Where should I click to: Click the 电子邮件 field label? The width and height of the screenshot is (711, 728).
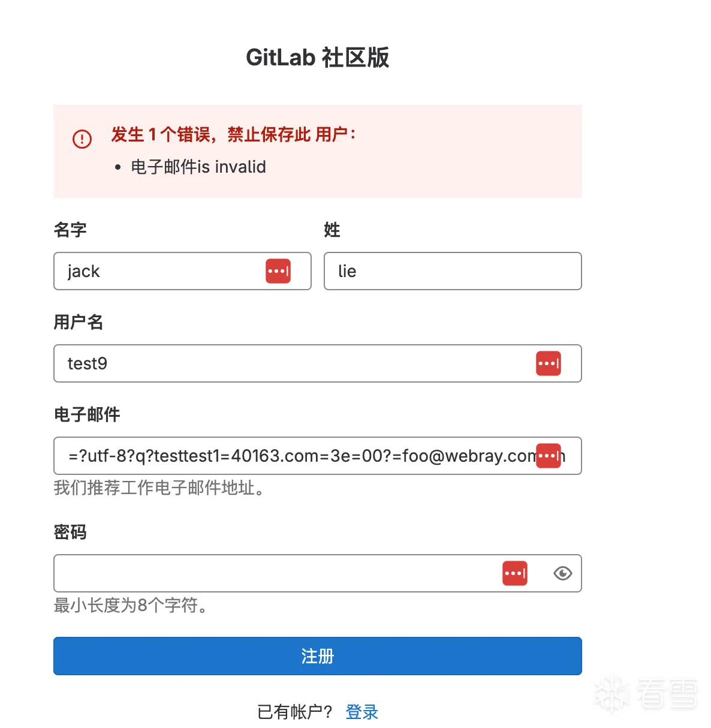tap(87, 414)
